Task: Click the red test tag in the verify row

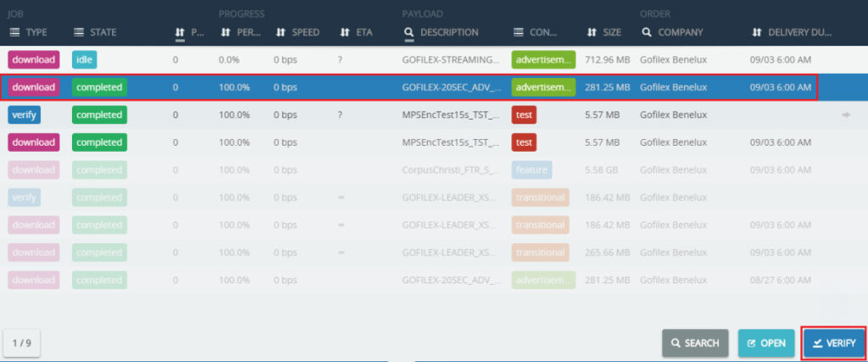Action: coord(524,115)
